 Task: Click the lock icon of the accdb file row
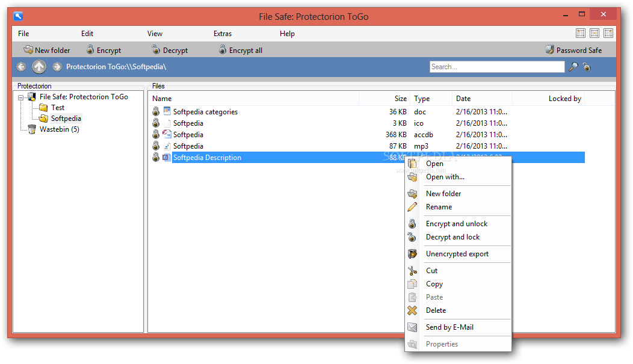coord(156,134)
